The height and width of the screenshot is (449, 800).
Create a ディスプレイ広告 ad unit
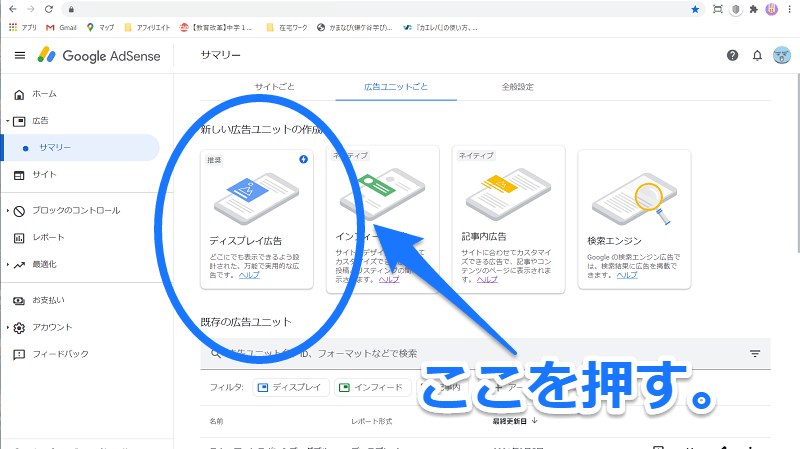(257, 218)
